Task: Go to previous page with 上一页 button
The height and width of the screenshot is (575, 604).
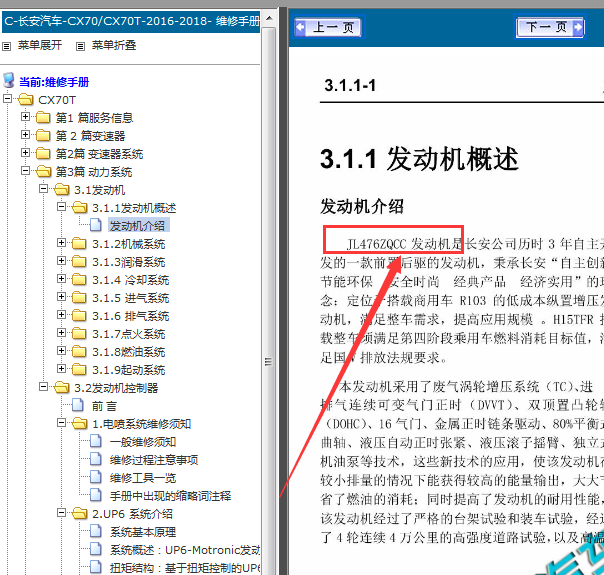Action: click(x=328, y=27)
